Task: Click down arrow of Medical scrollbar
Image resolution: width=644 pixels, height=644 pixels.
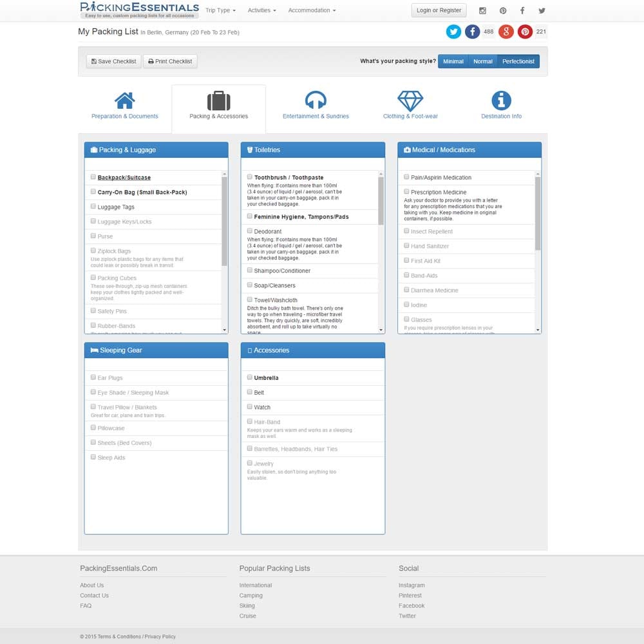Action: coord(538,330)
